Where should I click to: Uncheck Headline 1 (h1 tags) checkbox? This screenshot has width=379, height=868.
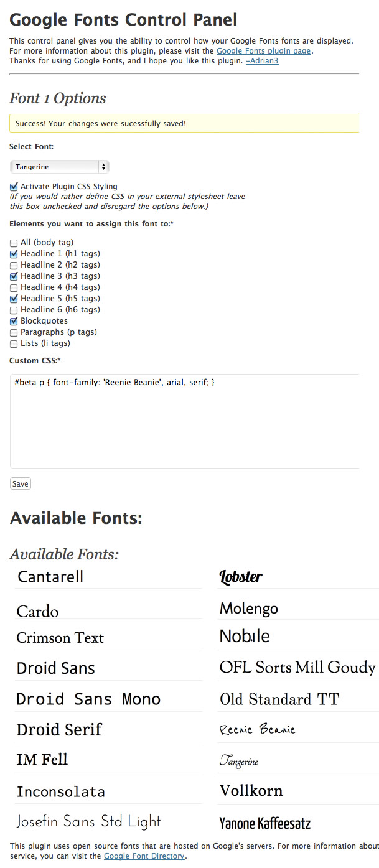click(14, 254)
